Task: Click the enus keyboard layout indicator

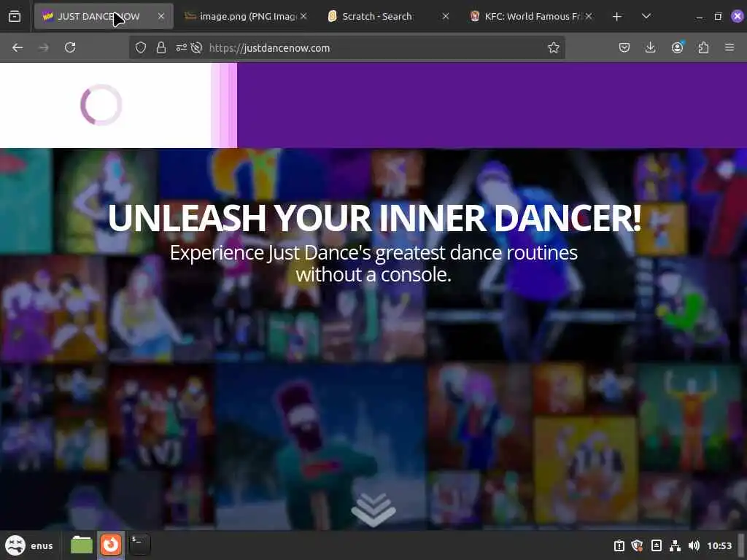Action: coord(42,545)
